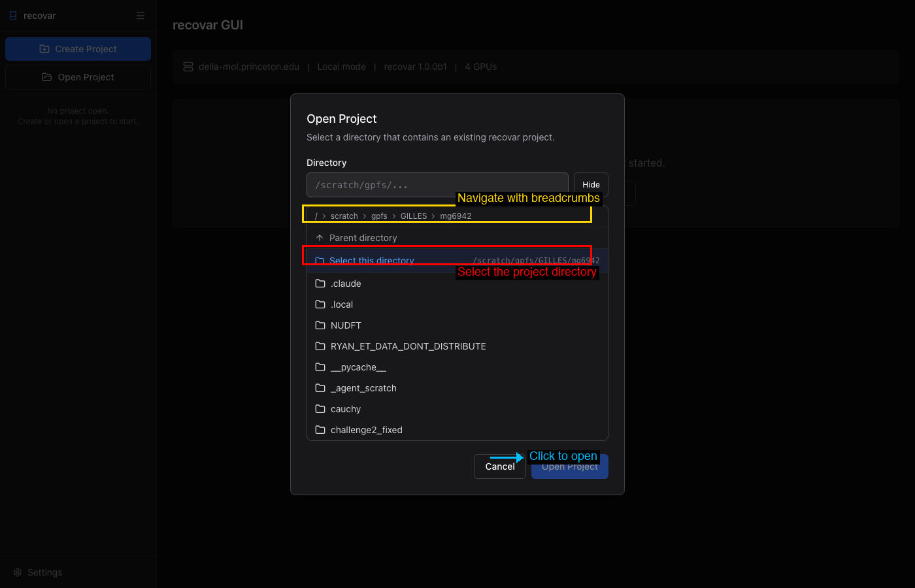The width and height of the screenshot is (915, 588).
Task: Click folder icon beside _agent_scratch
Action: pyautogui.click(x=320, y=388)
